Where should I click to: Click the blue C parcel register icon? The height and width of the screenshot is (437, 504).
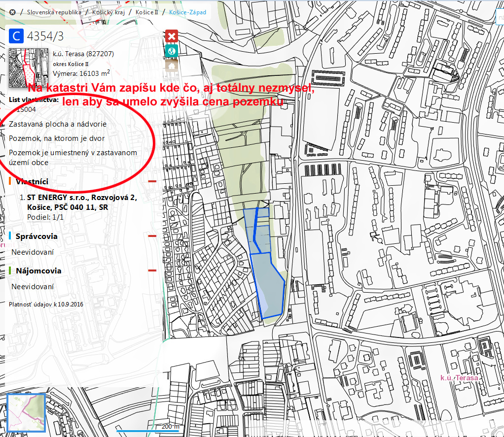point(16,36)
